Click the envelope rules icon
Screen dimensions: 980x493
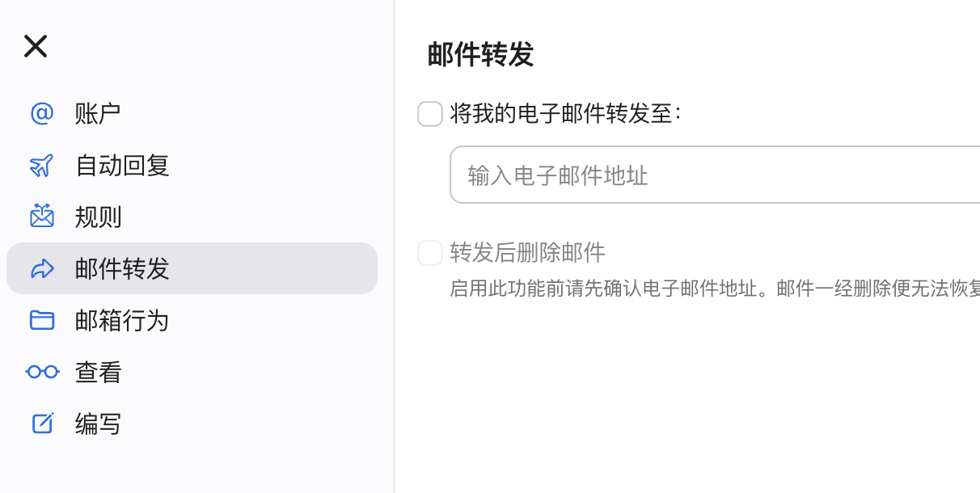point(42,217)
